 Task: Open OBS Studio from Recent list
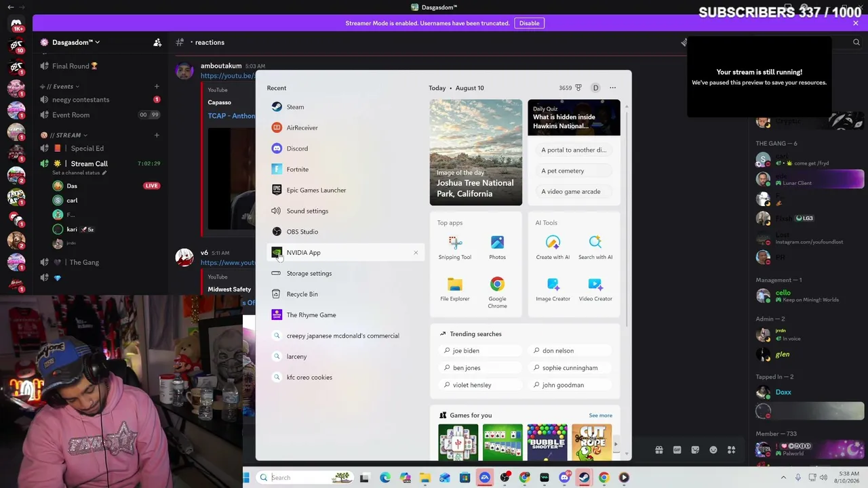(x=346, y=232)
